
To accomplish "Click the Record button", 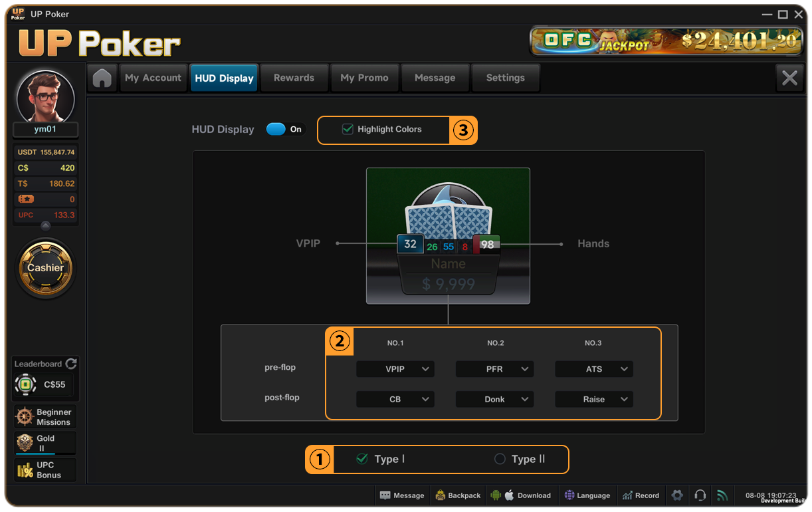I will (x=641, y=495).
